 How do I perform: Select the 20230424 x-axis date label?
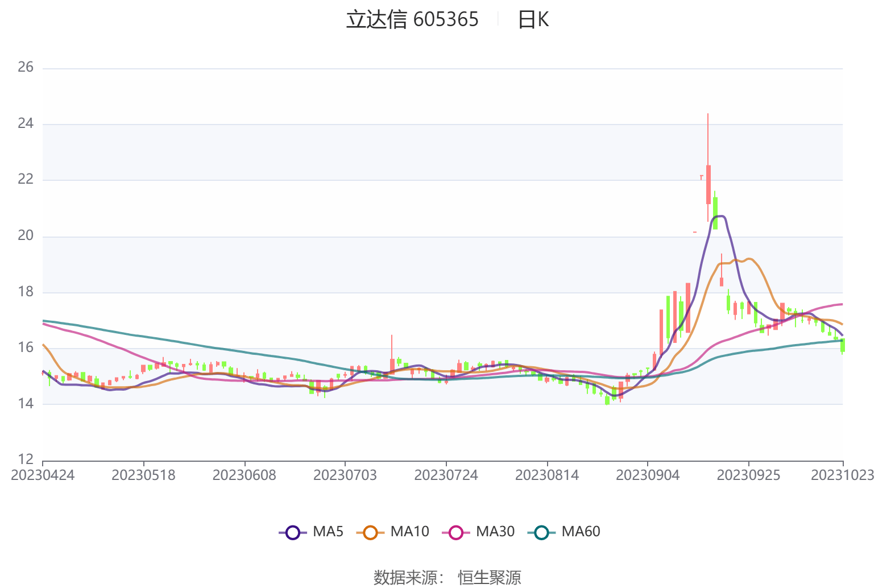[x=43, y=475]
